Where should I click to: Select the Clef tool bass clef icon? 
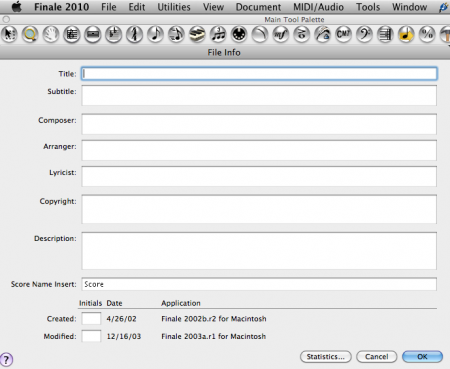click(x=364, y=34)
